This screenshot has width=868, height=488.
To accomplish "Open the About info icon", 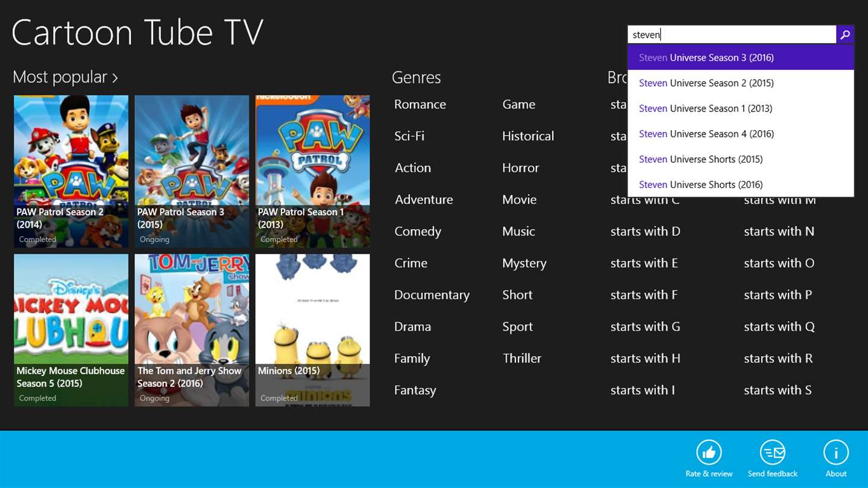I will [836, 452].
